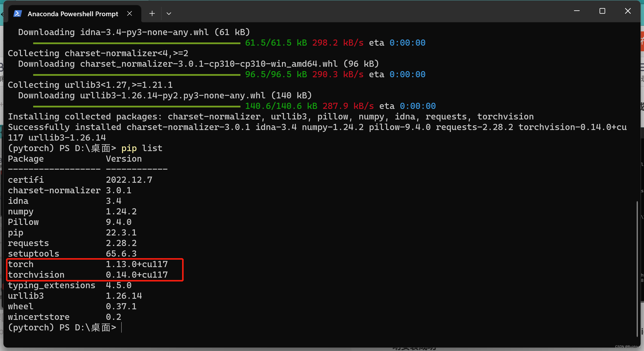Expand the new-tab profile dropdown chevron
The height and width of the screenshot is (351, 644).
pos(169,13)
